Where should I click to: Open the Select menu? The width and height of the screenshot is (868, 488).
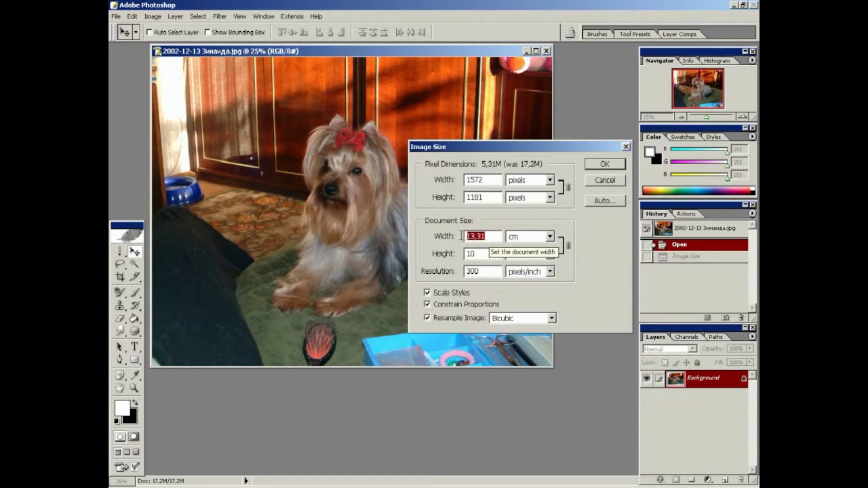198,16
